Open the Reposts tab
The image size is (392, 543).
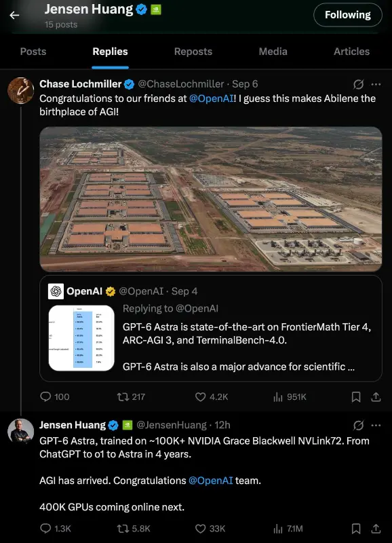[x=193, y=52]
